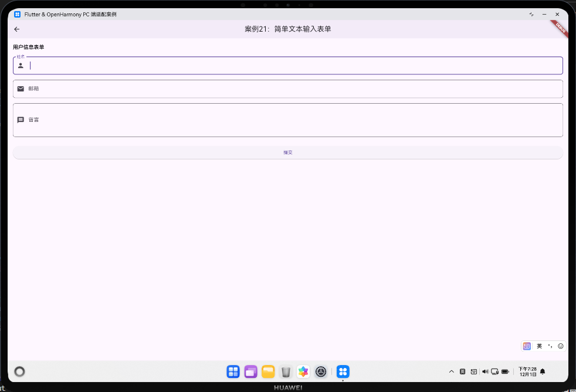Open the Trash from the dock
Viewport: 576px width, 392px height.
pos(286,371)
